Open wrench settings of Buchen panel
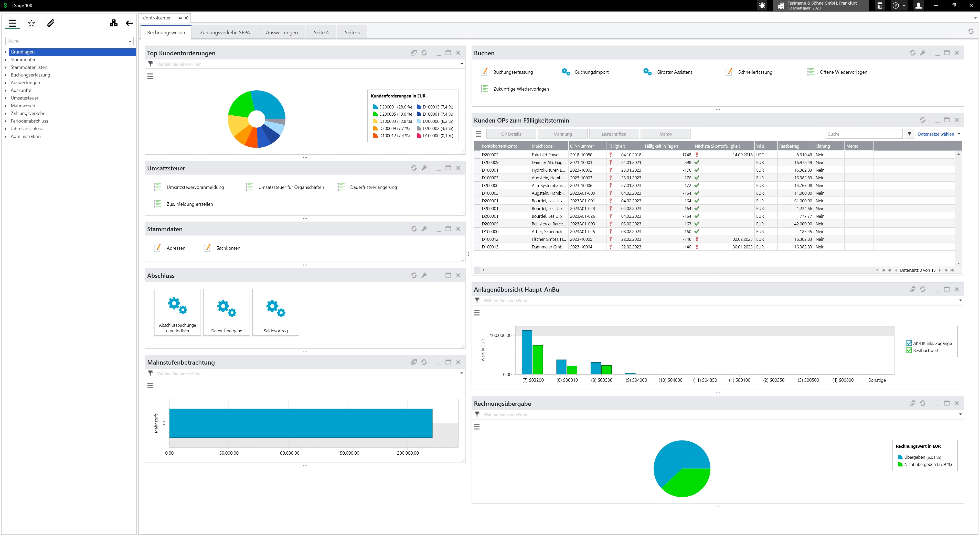Screen dimensions: 980x536 click(x=923, y=53)
